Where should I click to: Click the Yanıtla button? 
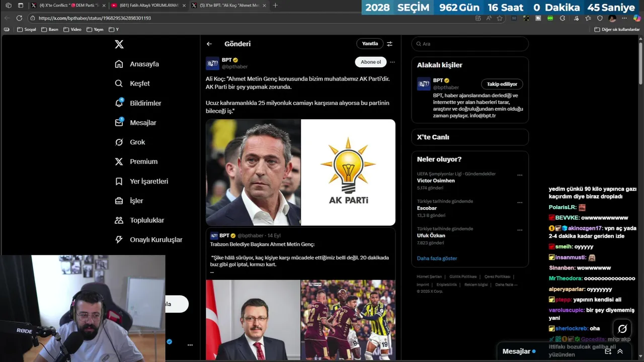point(370,44)
